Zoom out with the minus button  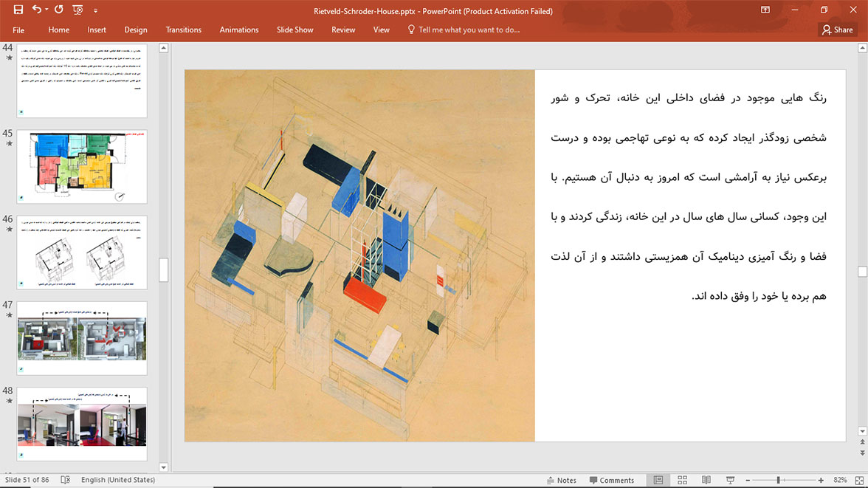(748, 480)
